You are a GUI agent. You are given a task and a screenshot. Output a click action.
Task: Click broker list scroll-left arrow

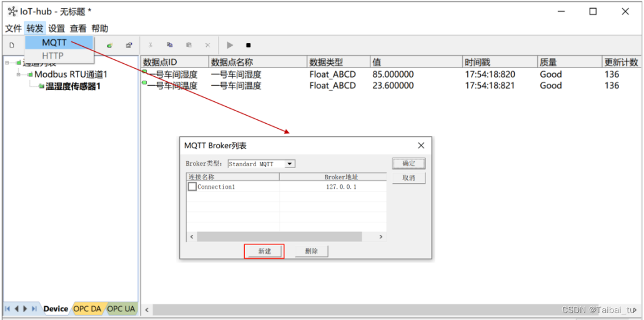pos(191,237)
